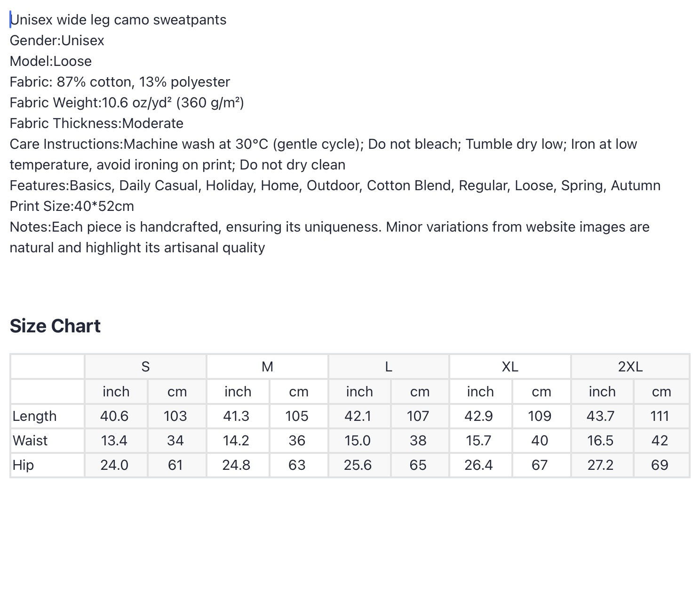
Task: Select the 2XL size column header
Action: click(630, 366)
